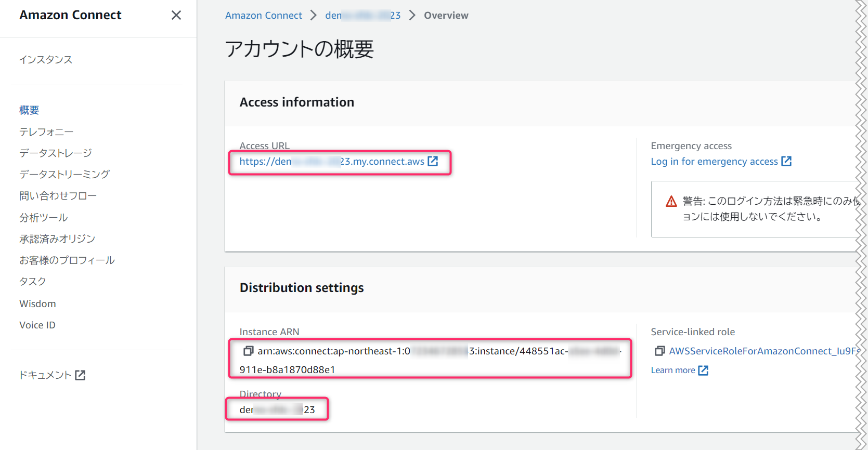
Task: Open AWSServiceRoleForAmazonConnect role link
Action: [x=765, y=351]
